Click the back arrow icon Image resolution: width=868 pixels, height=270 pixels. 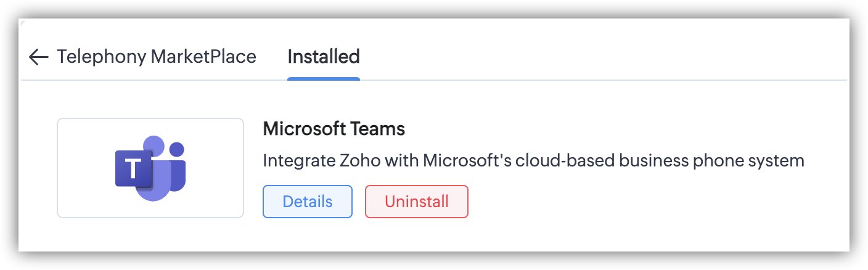point(38,57)
